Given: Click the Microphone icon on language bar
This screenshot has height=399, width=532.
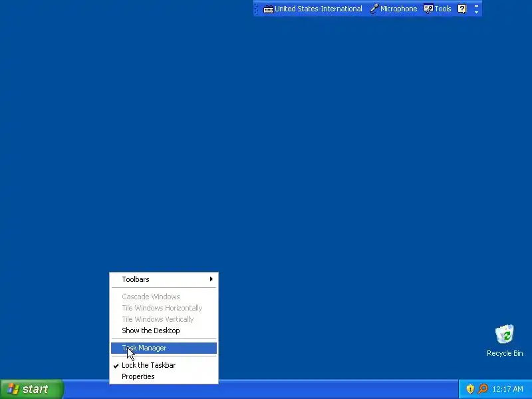Looking at the screenshot, I should [x=374, y=9].
